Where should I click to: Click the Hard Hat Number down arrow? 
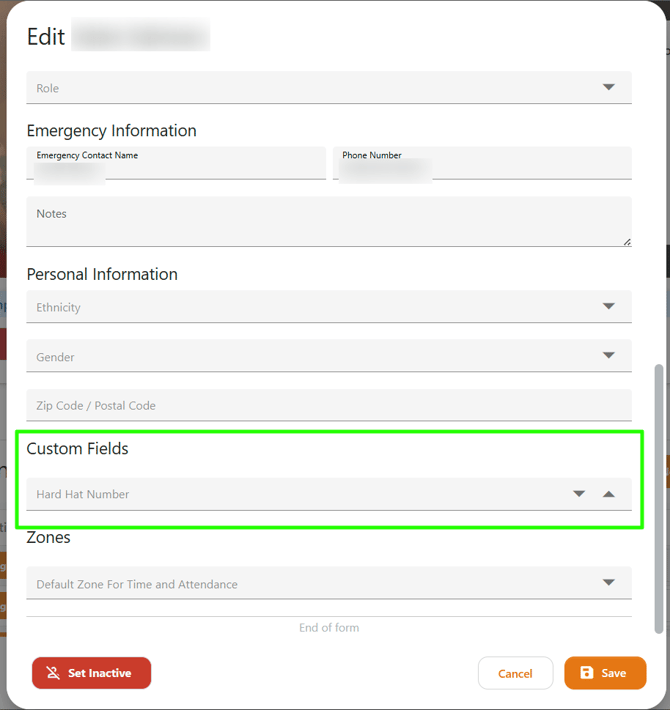click(579, 494)
